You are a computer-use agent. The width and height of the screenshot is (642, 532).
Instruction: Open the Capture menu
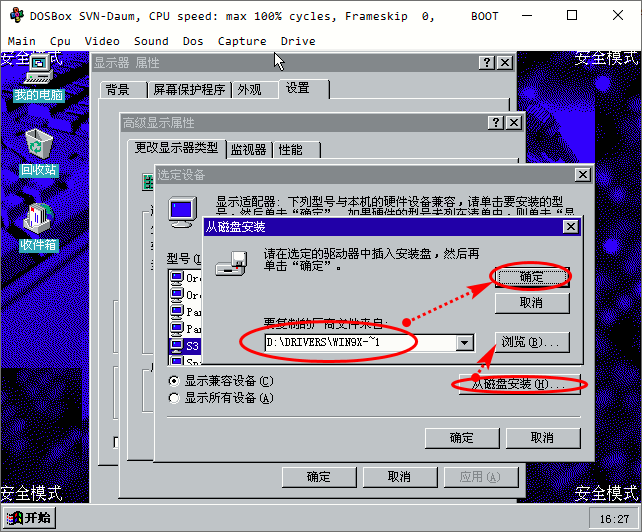tap(242, 41)
